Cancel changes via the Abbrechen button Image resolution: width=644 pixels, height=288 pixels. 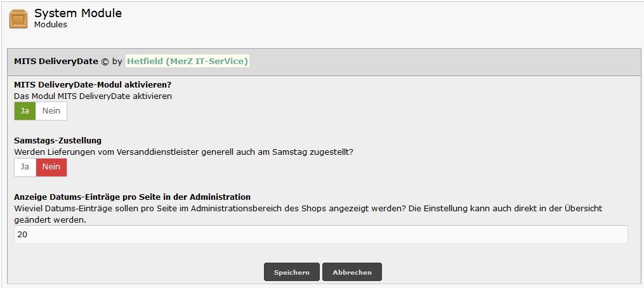tap(352, 272)
